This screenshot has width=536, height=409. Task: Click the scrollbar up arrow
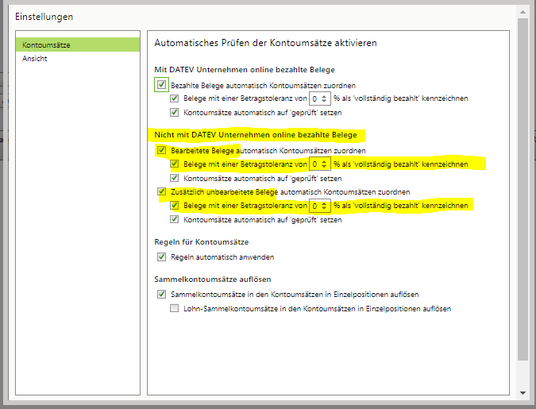[523, 13]
